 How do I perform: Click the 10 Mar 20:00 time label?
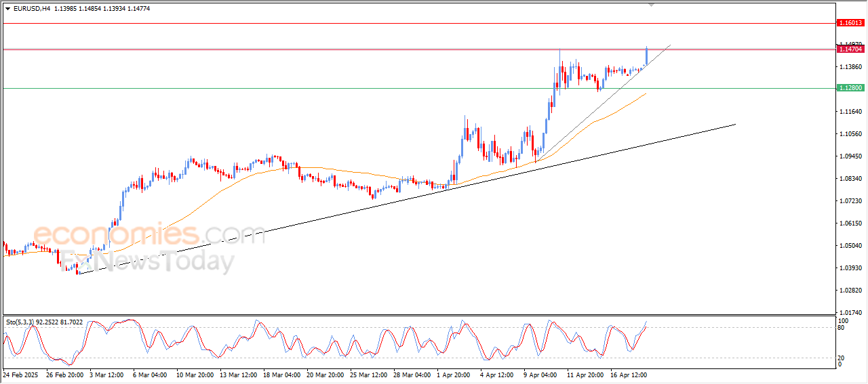coord(196,374)
